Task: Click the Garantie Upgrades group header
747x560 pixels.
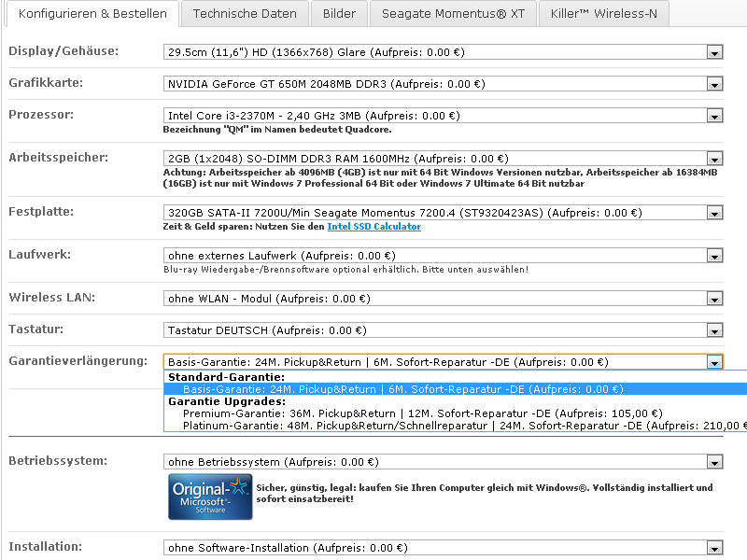Action: (227, 401)
